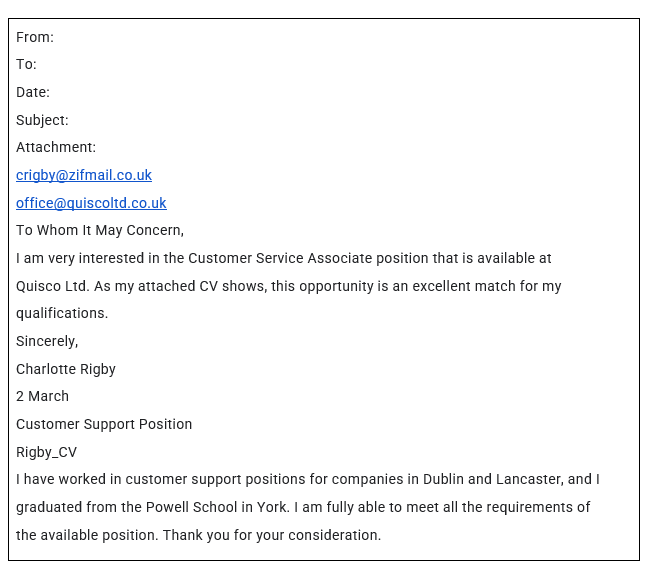Click the name "Charlotte Rigby"
Screen dimensions: 648x580
coord(66,369)
